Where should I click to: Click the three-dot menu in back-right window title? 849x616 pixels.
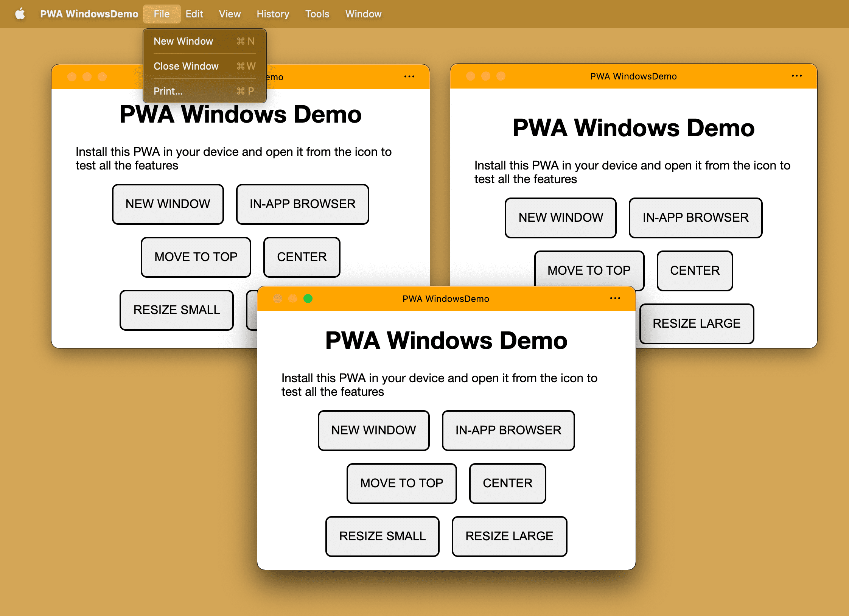pos(797,75)
